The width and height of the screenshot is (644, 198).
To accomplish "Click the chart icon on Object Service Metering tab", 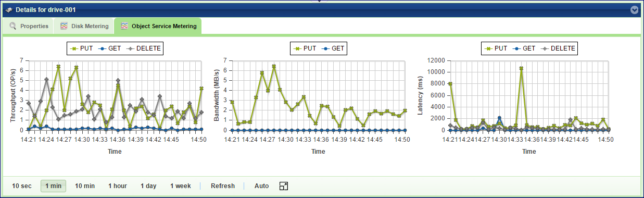I will click(124, 26).
